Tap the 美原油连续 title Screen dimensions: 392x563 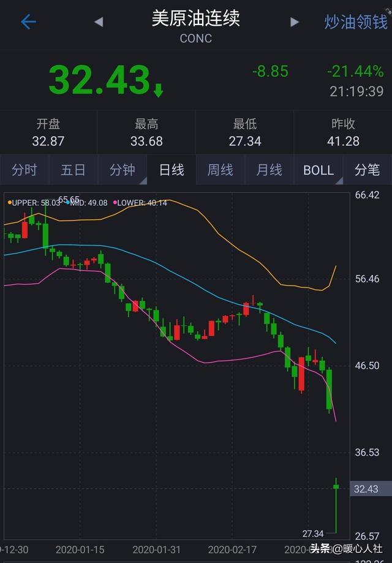point(196,18)
